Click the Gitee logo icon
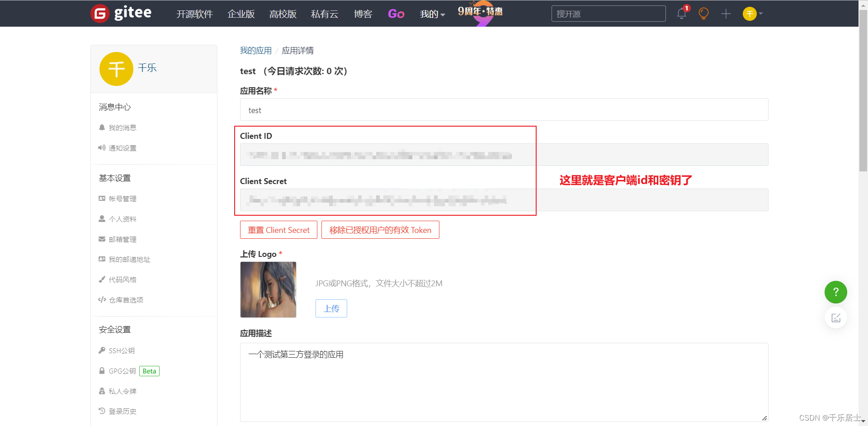Viewport: 868px width, 426px height. 100,13
